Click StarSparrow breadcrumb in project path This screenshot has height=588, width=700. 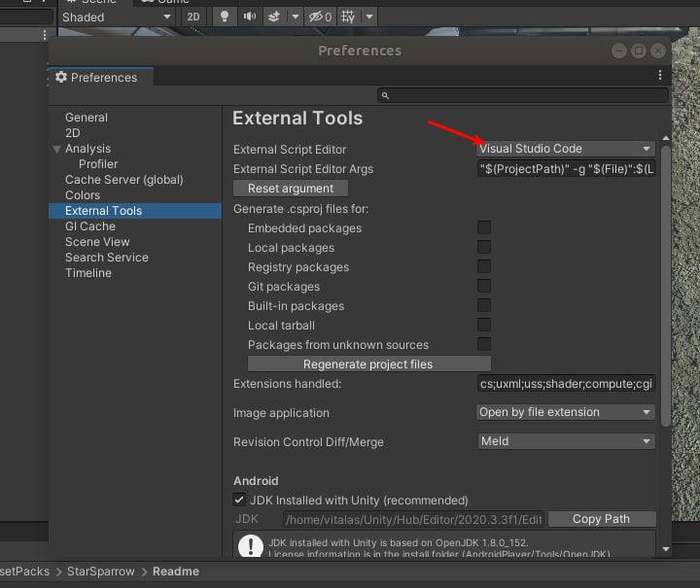(x=100, y=571)
